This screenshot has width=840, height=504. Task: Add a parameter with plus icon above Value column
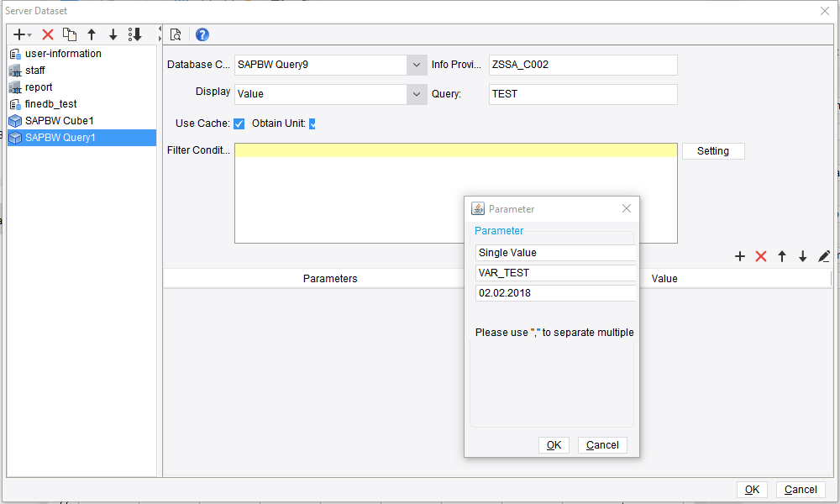coord(740,256)
